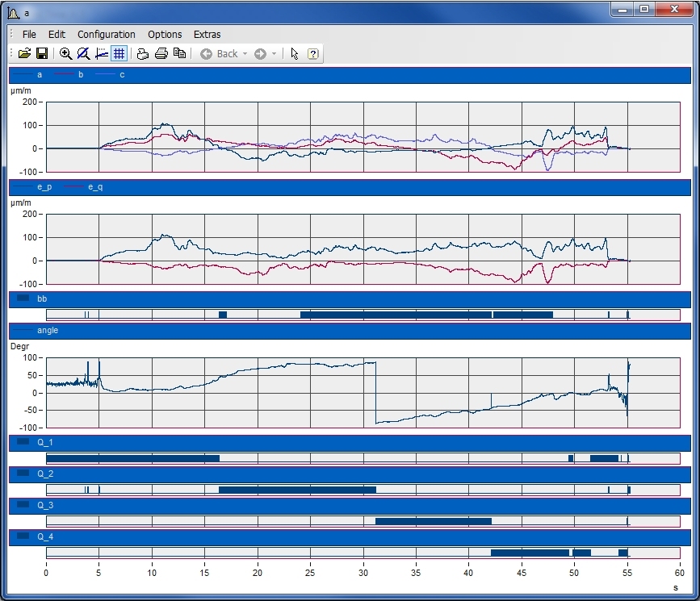Click the x-axis tick label 60
This screenshot has height=601, width=700.
point(680,573)
